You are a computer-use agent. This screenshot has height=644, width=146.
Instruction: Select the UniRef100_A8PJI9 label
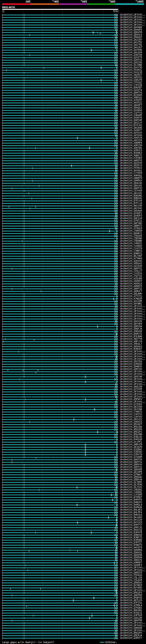point(131,342)
